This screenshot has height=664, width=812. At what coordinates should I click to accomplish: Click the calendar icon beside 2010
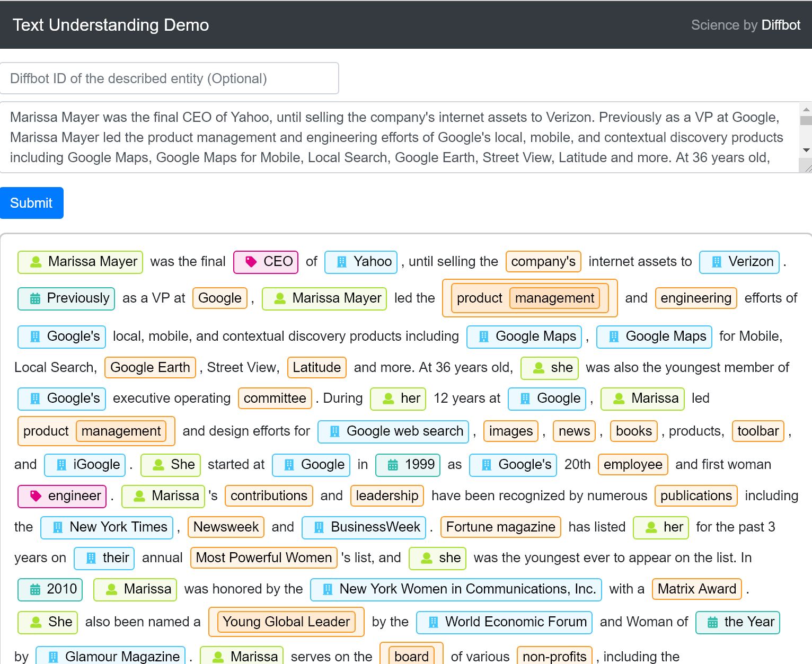pyautogui.click(x=35, y=589)
